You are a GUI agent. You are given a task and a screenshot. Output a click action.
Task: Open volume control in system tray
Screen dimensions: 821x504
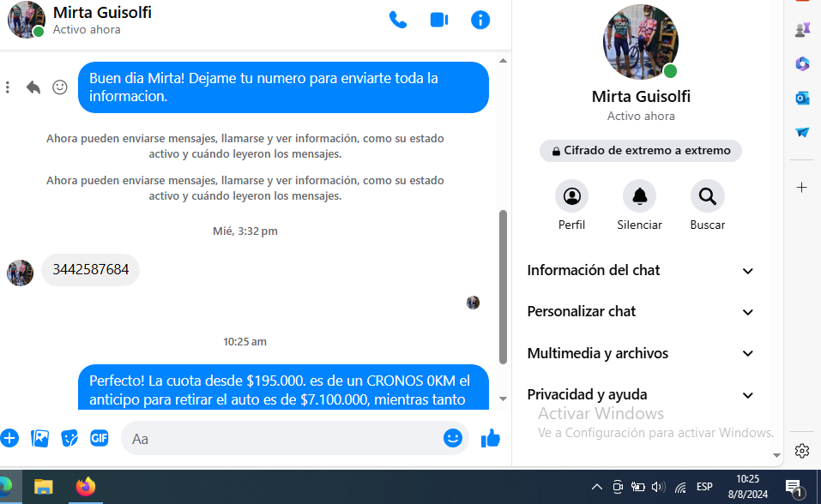coord(658,487)
